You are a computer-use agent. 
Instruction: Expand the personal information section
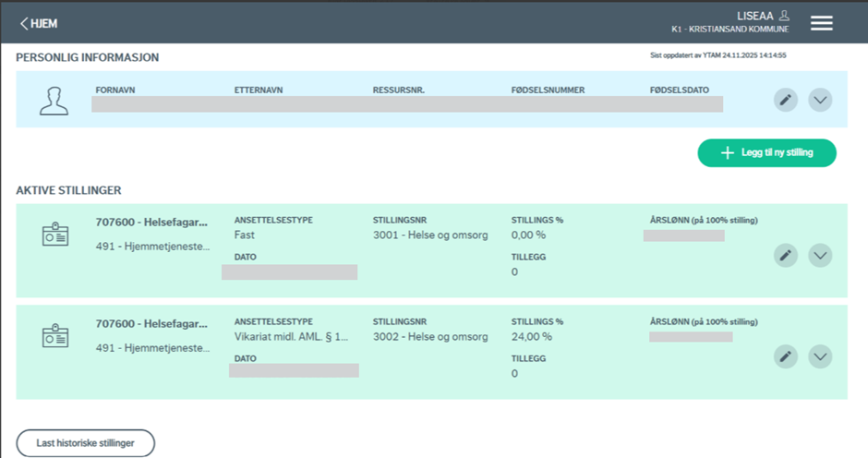coord(820,100)
